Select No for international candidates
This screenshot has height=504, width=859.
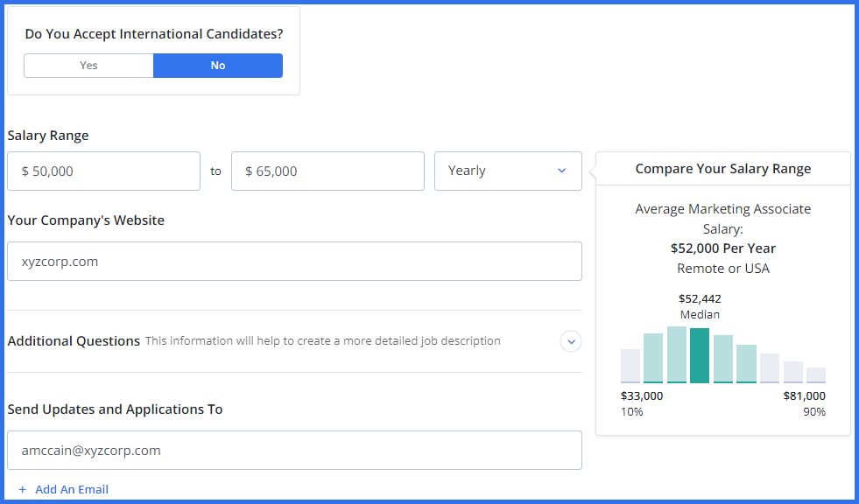[x=218, y=66]
